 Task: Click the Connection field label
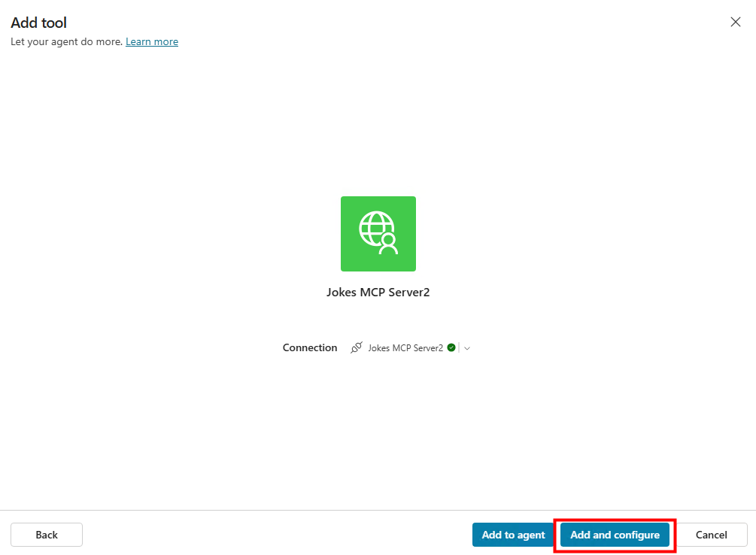point(310,347)
